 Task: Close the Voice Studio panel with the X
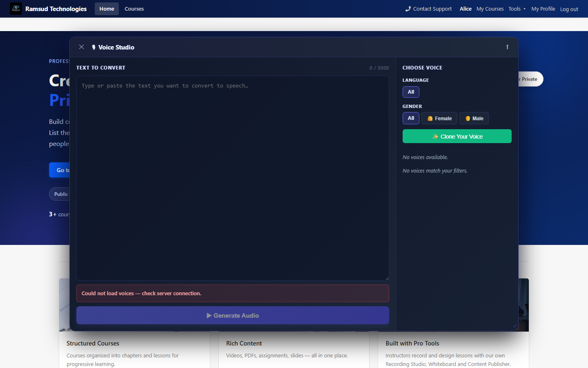point(82,47)
